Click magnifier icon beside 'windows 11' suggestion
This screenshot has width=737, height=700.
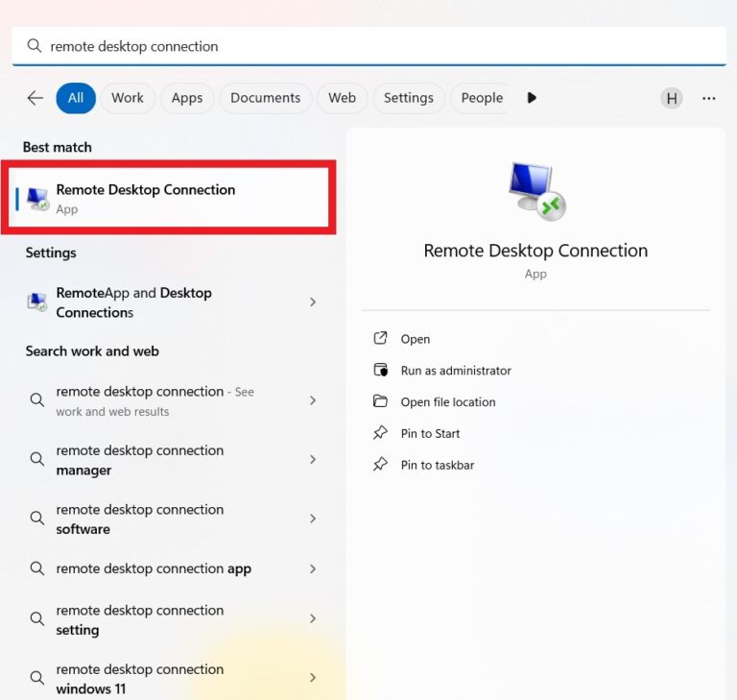coord(37,678)
